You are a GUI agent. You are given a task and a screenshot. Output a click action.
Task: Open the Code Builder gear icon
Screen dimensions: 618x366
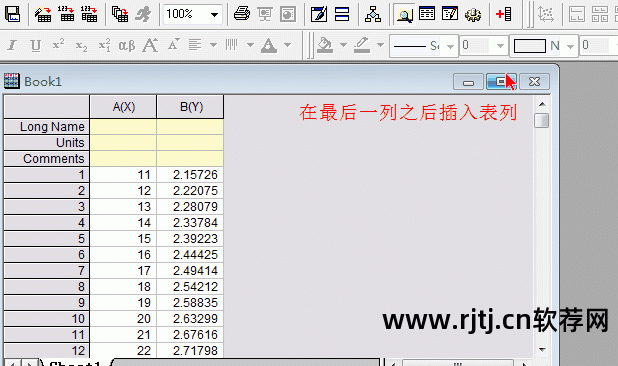pos(473,14)
